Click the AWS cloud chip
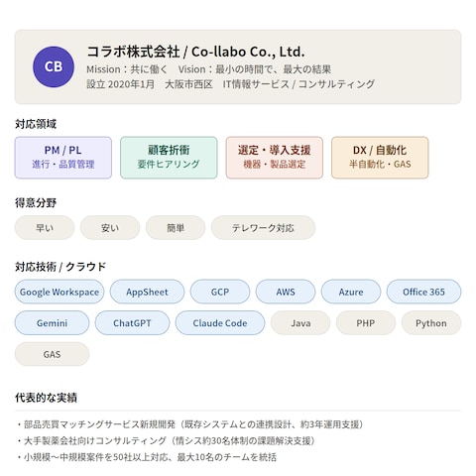 pos(286,292)
